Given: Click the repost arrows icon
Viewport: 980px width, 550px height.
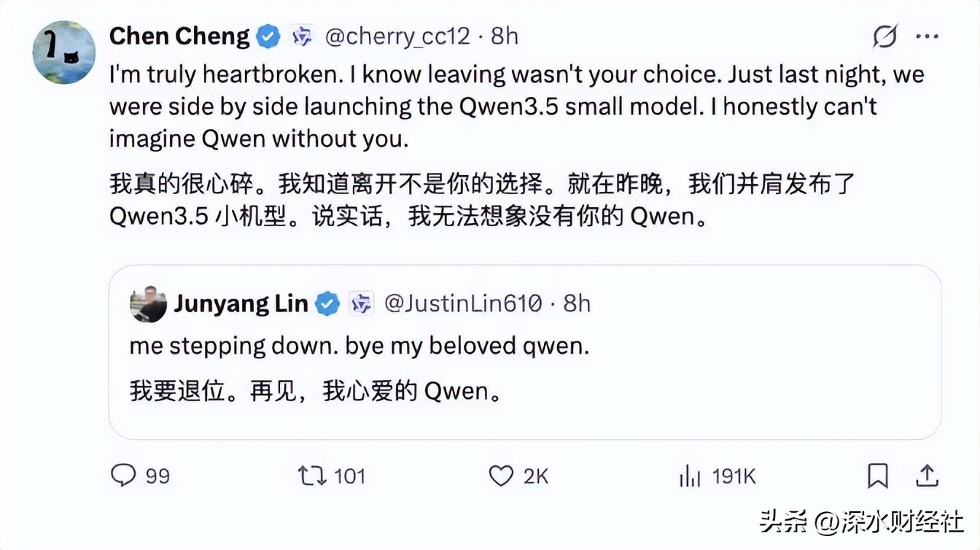Looking at the screenshot, I should pos(312,476).
